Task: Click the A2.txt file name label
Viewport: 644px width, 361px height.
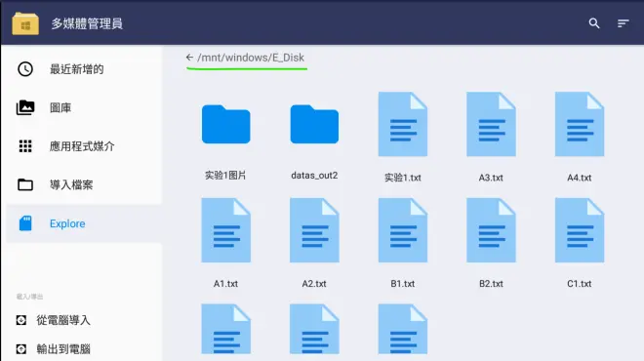Action: click(x=314, y=284)
